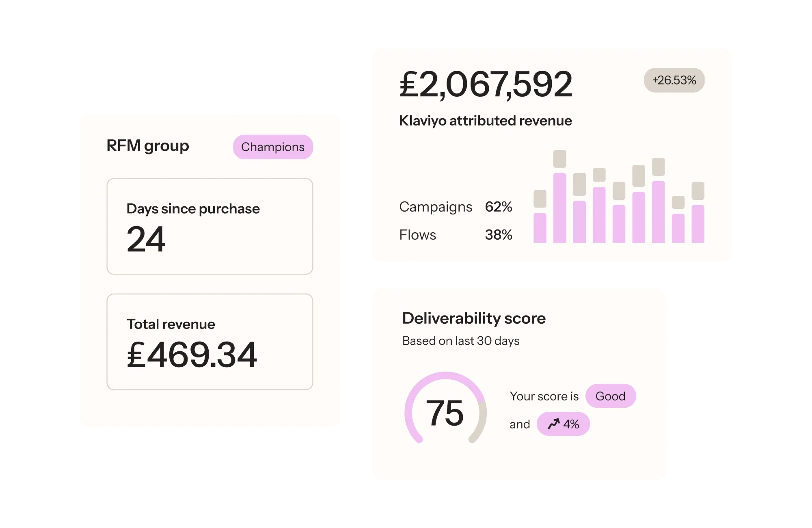Click the +26.53% growth badge
The width and height of the screenshot is (812, 528).
pyautogui.click(x=674, y=80)
